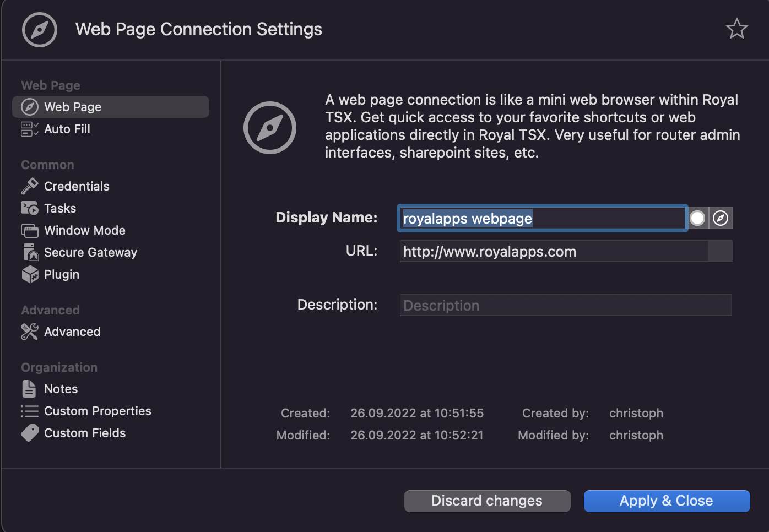
Task: Select the Secure Gateway section
Action: pyautogui.click(x=90, y=252)
